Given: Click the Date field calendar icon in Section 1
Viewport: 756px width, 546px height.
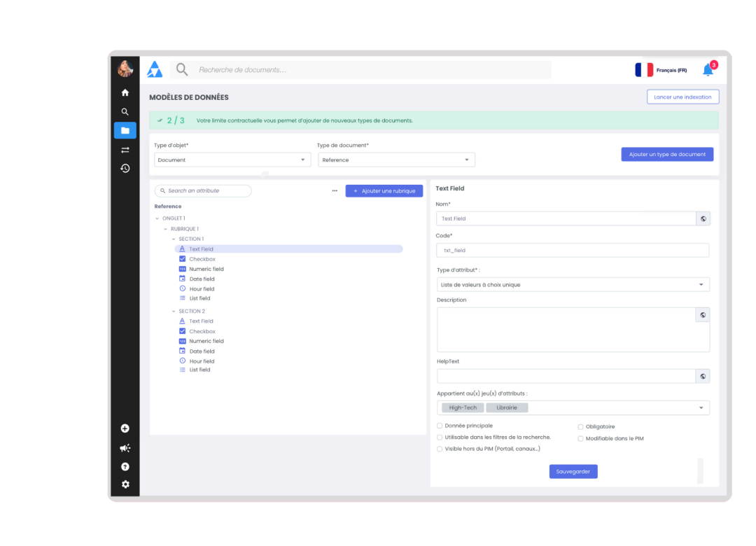Looking at the screenshot, I should pyautogui.click(x=182, y=279).
